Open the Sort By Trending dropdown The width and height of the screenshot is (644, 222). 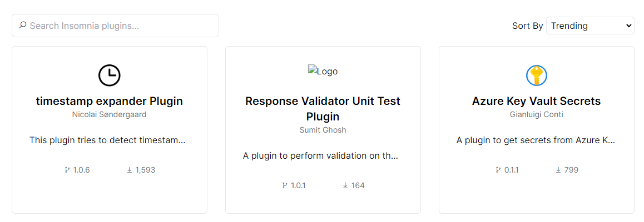point(590,26)
